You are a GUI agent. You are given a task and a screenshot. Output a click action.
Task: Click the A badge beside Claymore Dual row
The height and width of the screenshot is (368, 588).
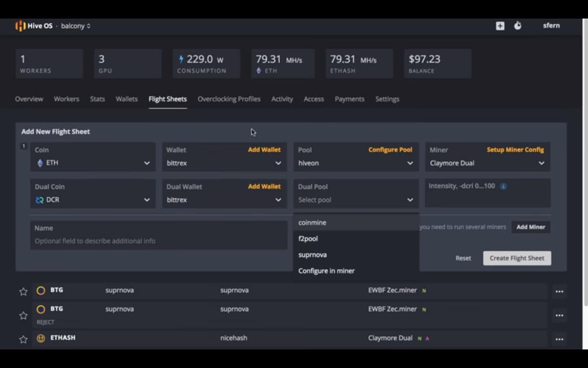tap(427, 338)
